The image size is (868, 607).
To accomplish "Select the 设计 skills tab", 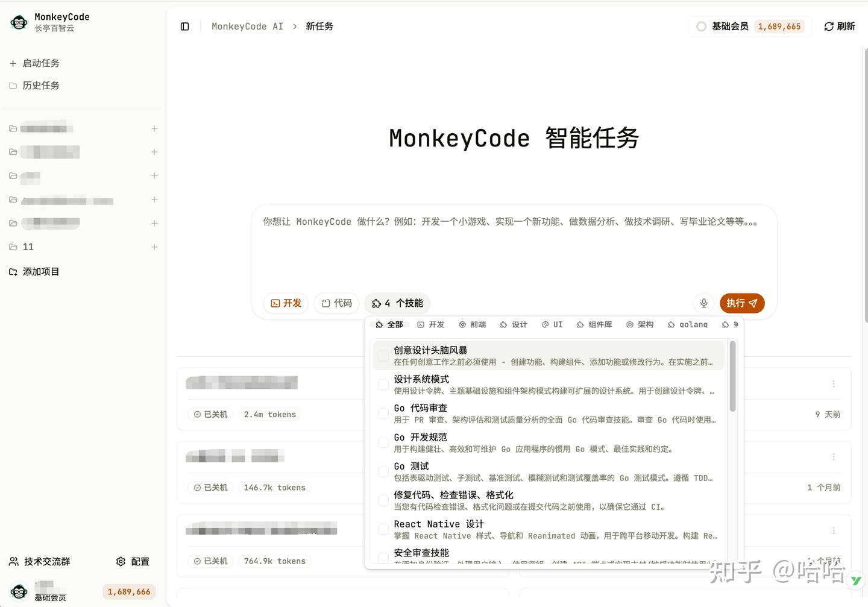I will (x=514, y=324).
